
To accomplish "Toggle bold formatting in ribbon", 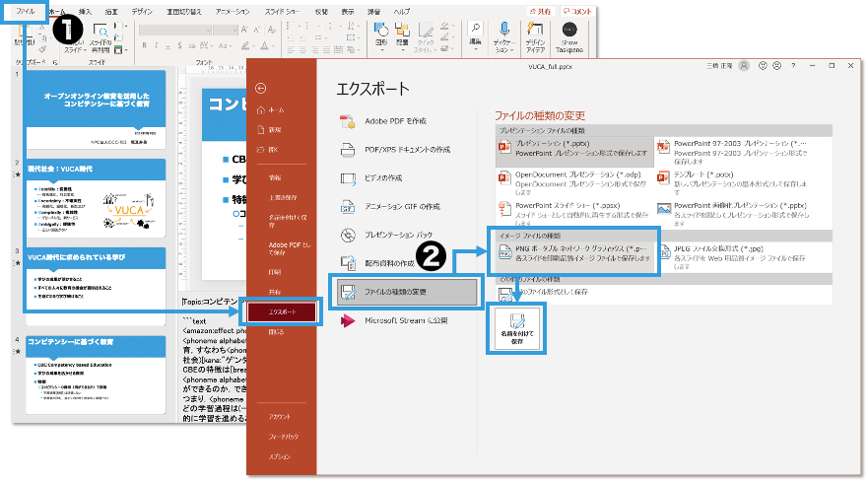I will click(x=144, y=46).
